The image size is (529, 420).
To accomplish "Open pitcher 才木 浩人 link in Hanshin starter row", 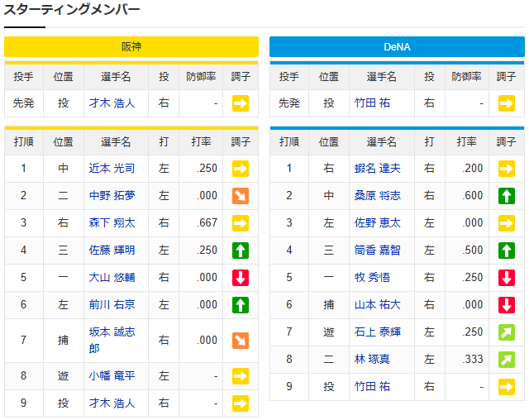I will pyautogui.click(x=112, y=103).
